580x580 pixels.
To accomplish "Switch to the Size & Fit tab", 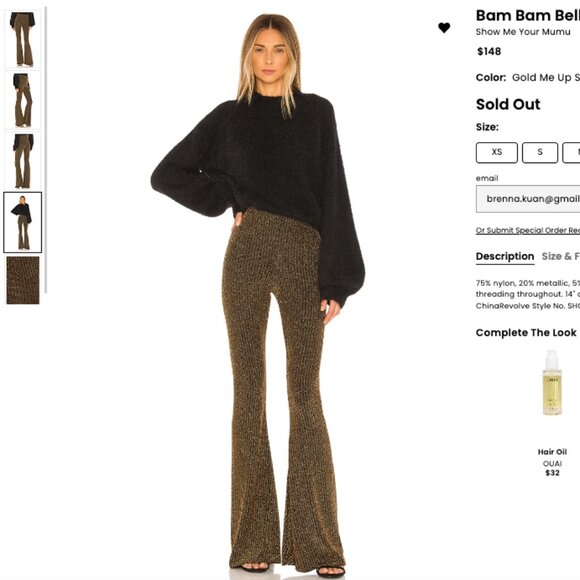I will (x=561, y=256).
